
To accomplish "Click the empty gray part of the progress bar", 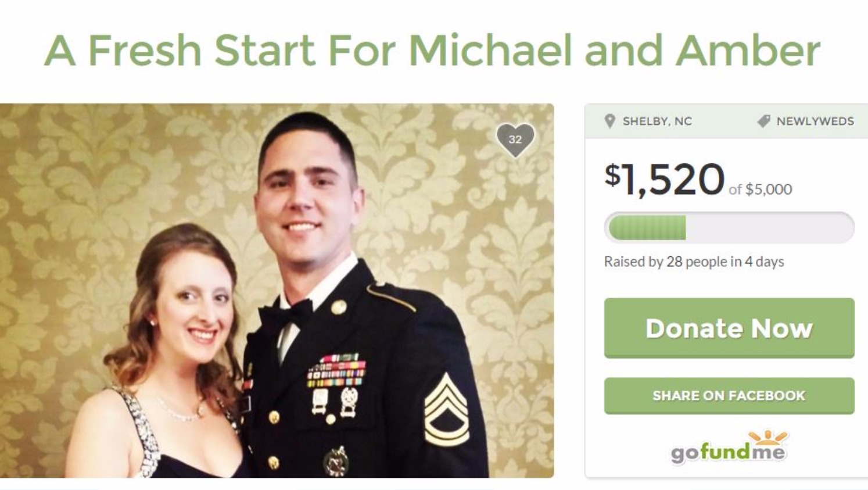I will (x=769, y=227).
